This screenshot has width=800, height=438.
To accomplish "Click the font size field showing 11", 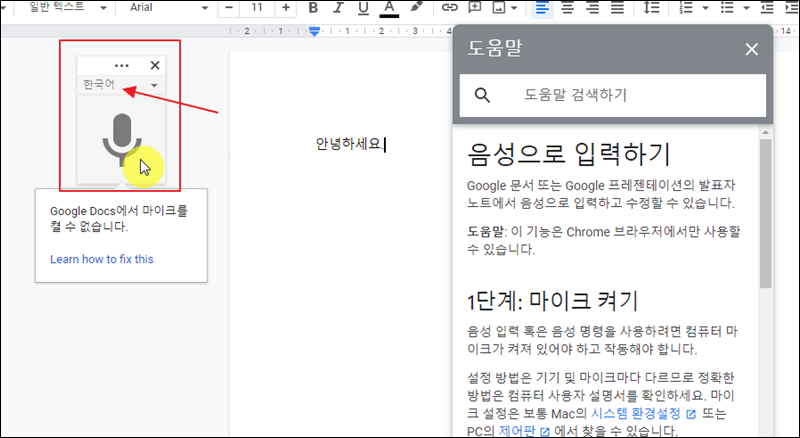I will tap(257, 8).
